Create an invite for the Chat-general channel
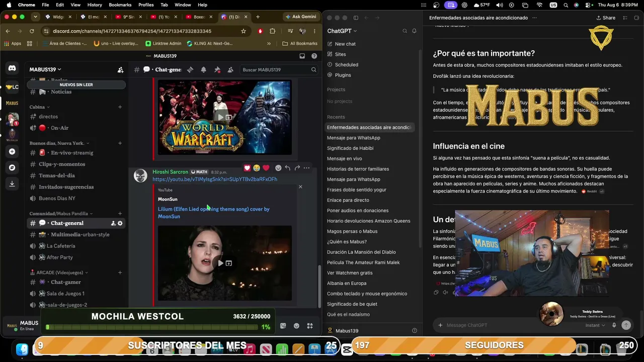Viewport: 644px width, 362px height. click(x=113, y=223)
